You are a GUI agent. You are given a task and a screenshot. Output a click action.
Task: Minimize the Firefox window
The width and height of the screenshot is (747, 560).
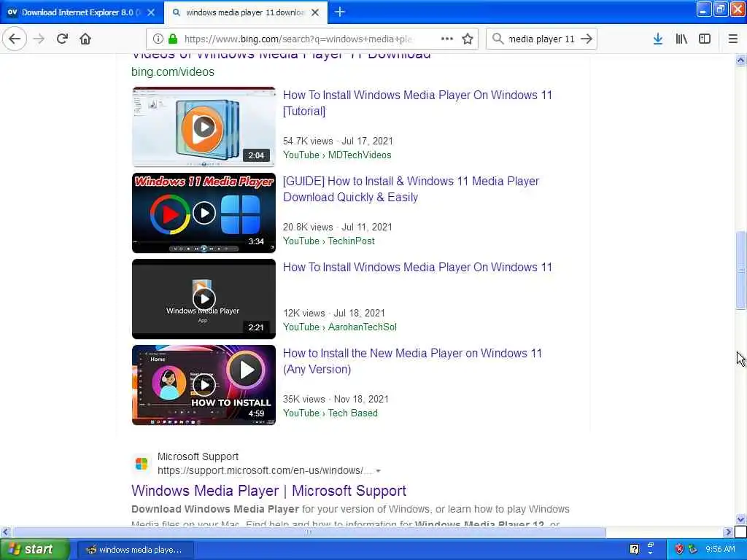coord(704,9)
